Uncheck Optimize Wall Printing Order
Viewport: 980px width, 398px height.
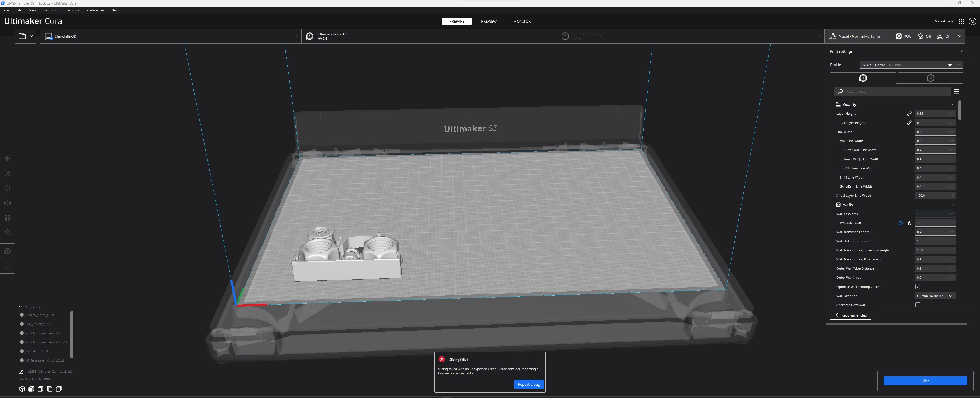(x=918, y=287)
